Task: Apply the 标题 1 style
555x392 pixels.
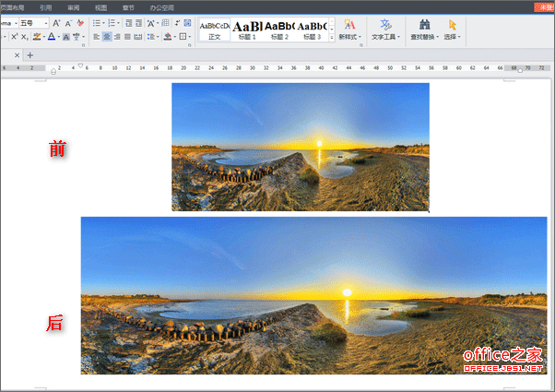Action: tap(247, 30)
